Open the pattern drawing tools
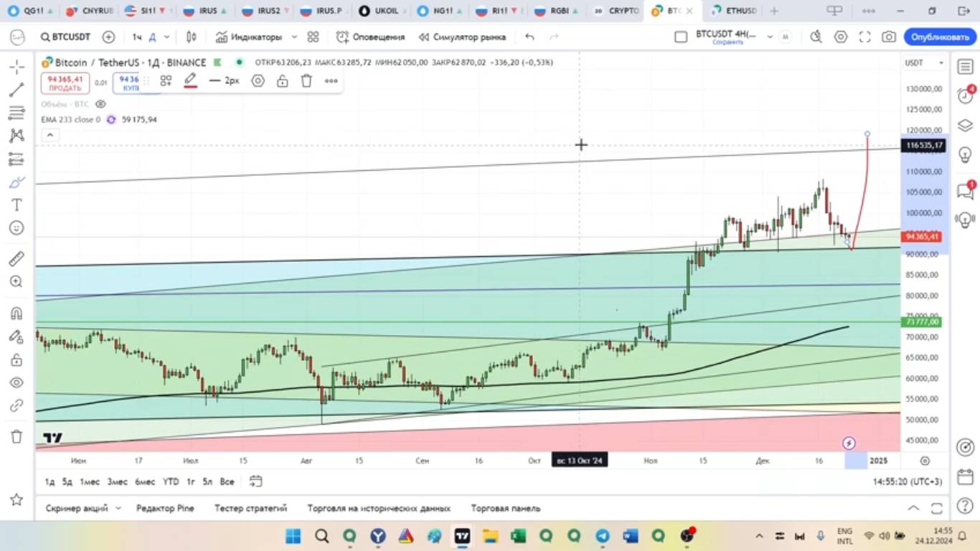This screenshot has height=551, width=980. [x=17, y=136]
